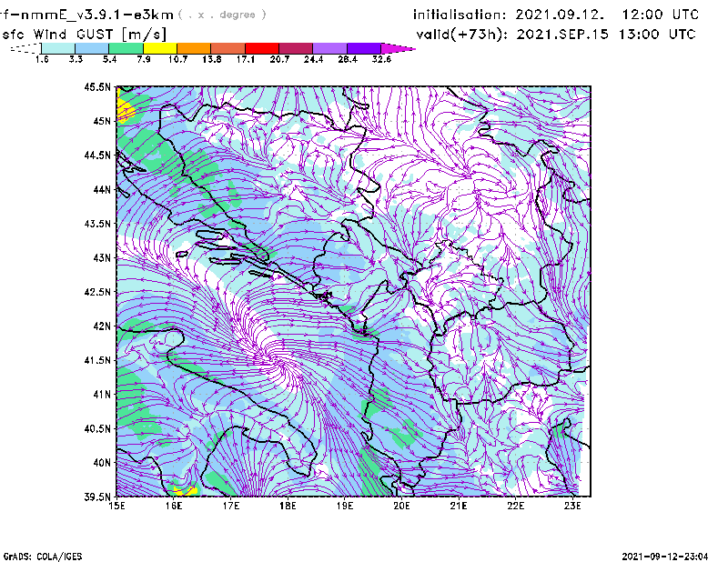Click the 'sfc Wind GUST [m/s]' title
This screenshot has width=728, height=562.
click(x=84, y=35)
